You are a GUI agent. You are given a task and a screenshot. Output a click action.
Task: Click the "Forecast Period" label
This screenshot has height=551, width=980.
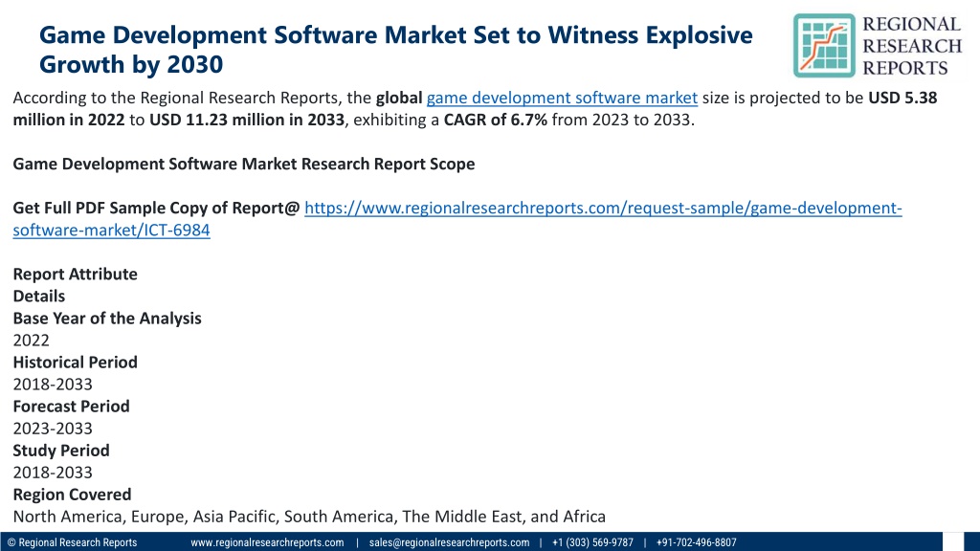tap(71, 407)
